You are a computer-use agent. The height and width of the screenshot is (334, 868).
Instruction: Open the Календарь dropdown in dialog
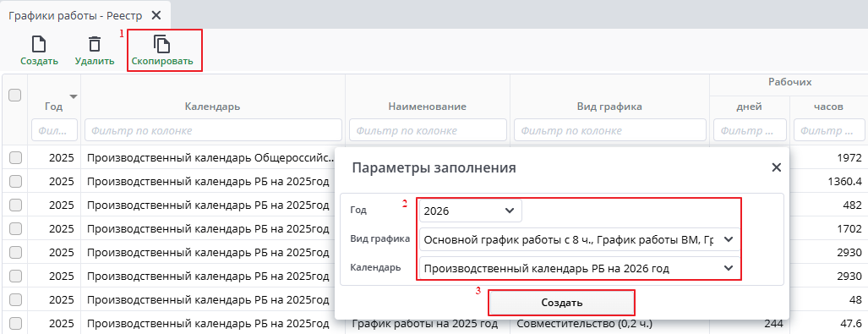pyautogui.click(x=580, y=269)
